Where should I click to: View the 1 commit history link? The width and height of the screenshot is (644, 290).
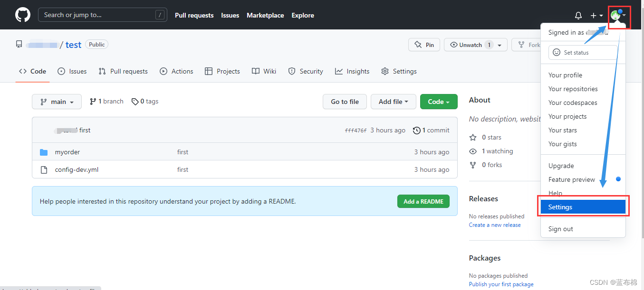click(431, 130)
